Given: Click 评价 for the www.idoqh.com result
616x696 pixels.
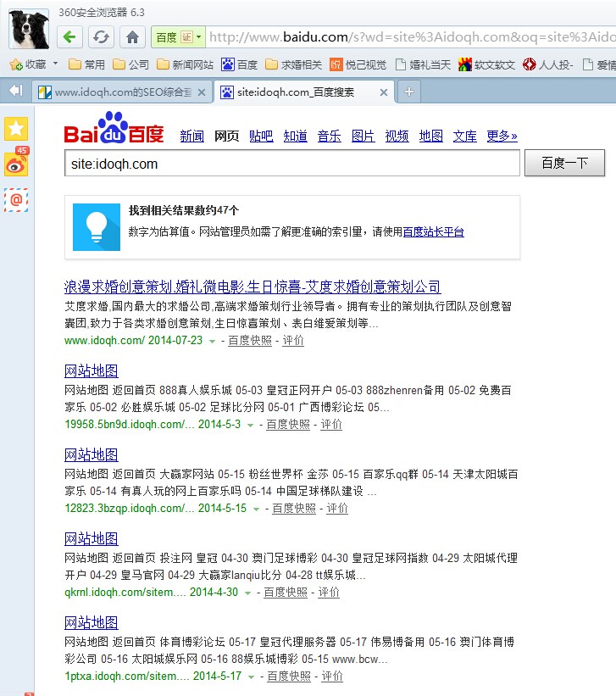Looking at the screenshot, I should pos(293,341).
